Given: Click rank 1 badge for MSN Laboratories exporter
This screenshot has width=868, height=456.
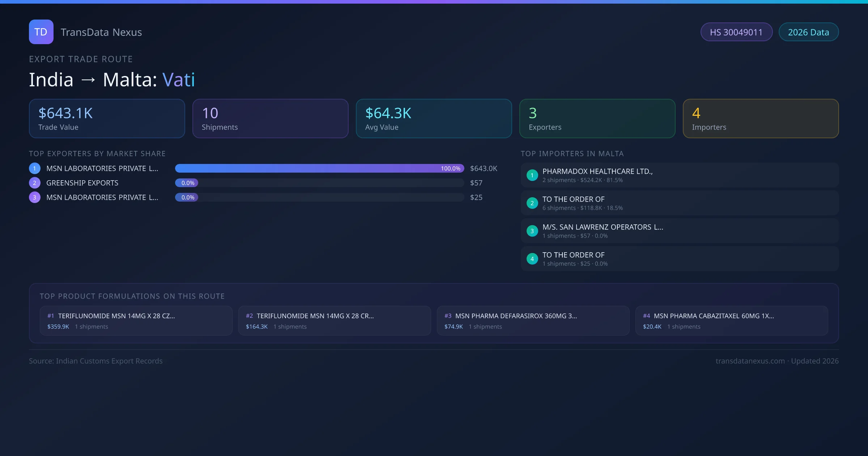Looking at the screenshot, I should coord(35,168).
